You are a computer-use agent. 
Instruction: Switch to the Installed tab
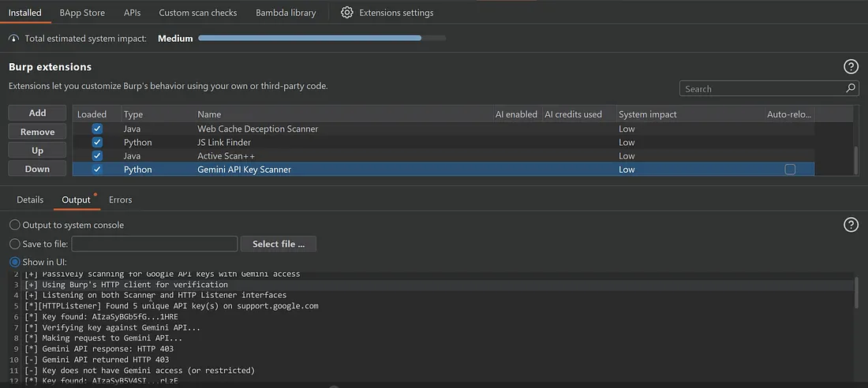(x=25, y=12)
